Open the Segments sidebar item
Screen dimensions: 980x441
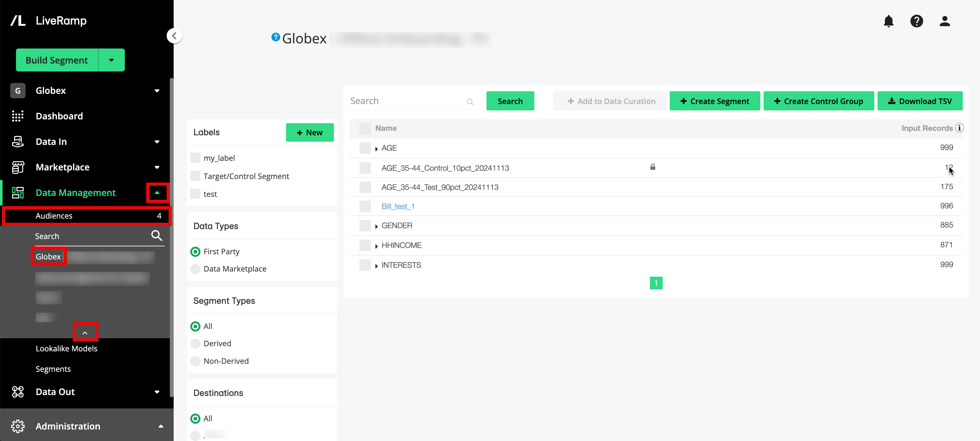pyautogui.click(x=53, y=369)
